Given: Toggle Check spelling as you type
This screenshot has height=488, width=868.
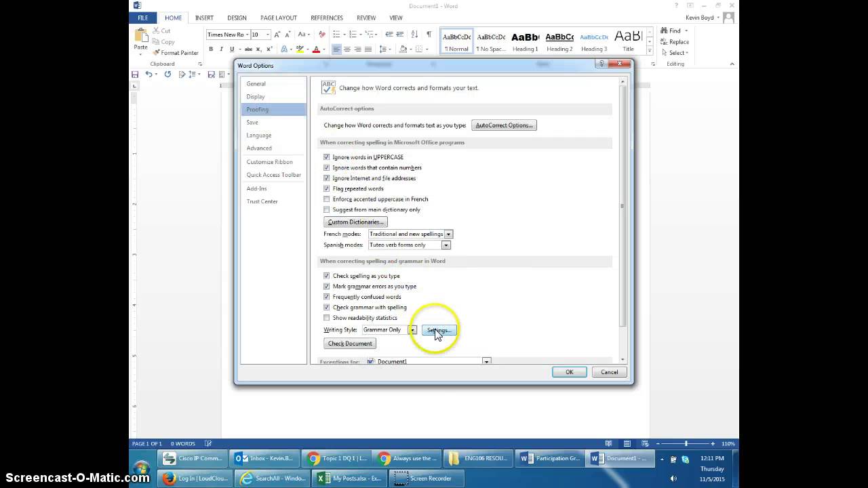Looking at the screenshot, I should [326, 276].
